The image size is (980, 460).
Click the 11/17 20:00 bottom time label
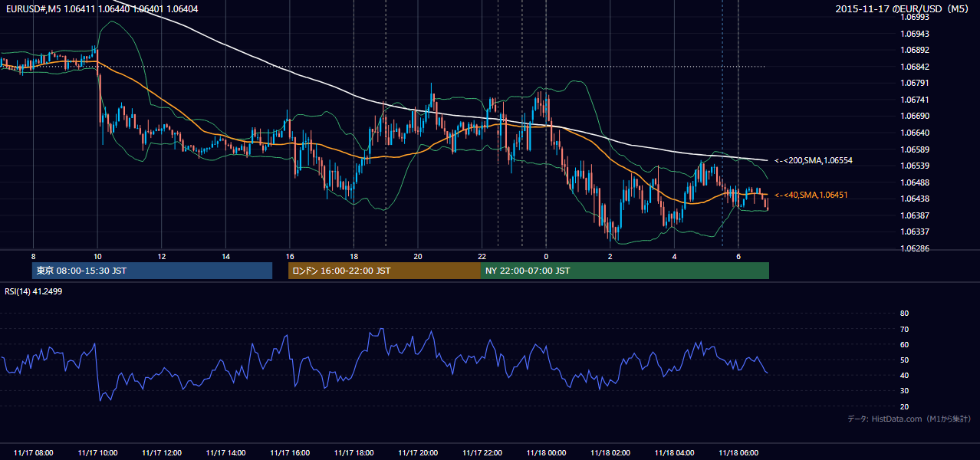coord(417,453)
